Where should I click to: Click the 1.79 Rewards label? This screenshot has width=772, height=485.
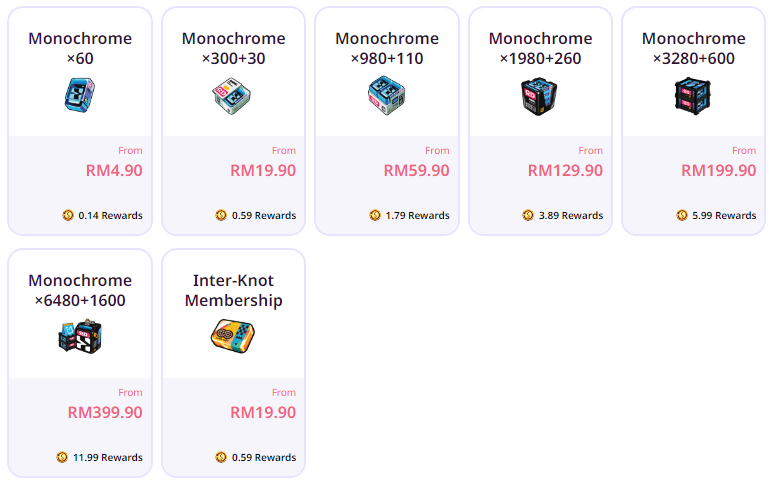pos(417,215)
